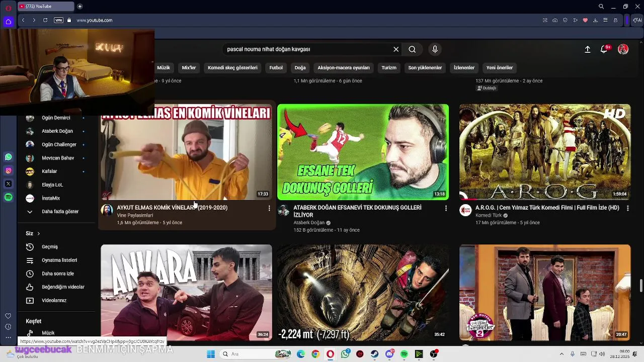The width and height of the screenshot is (644, 362).
Task: Select the Futbol filter chip
Action: pos(276,68)
